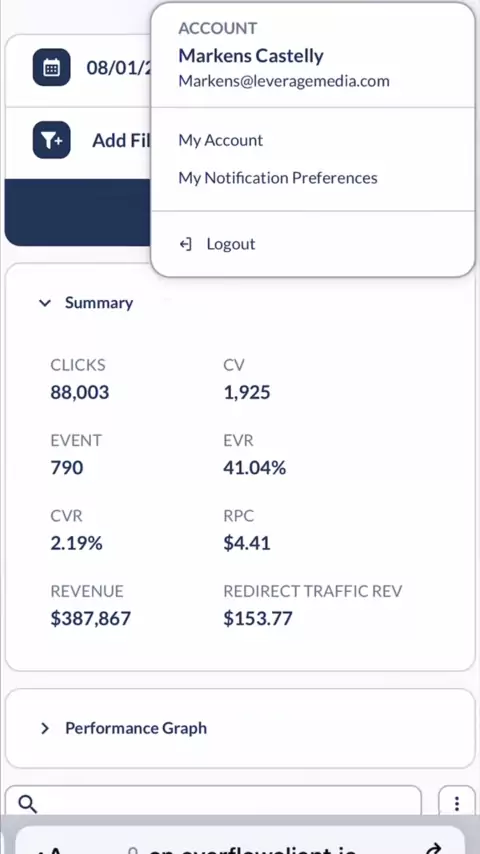The image size is (480, 854).
Task: Collapse the Summary section chevron
Action: [x=45, y=303]
